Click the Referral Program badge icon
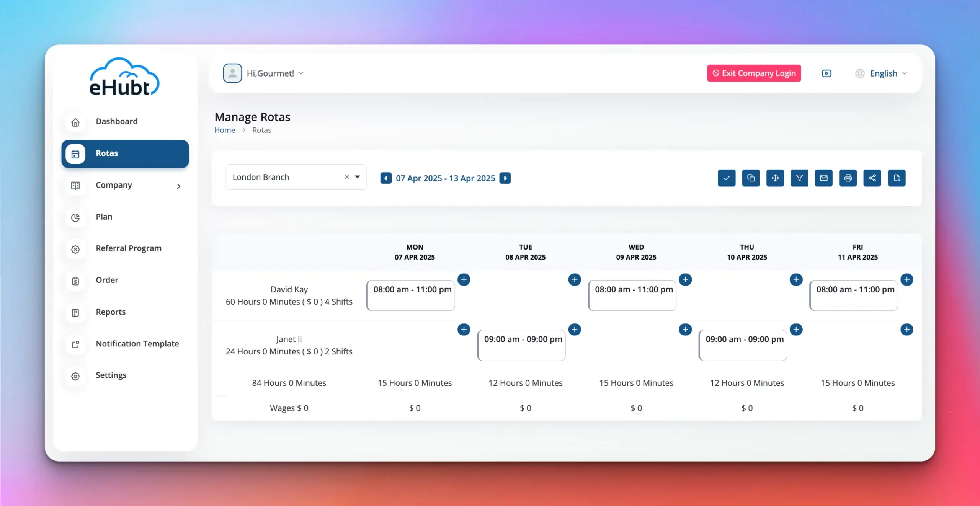 click(x=75, y=250)
